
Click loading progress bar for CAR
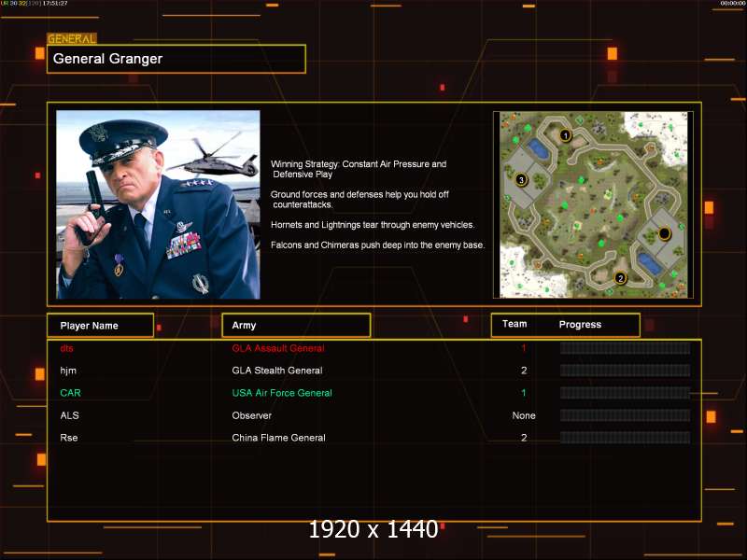click(x=625, y=393)
